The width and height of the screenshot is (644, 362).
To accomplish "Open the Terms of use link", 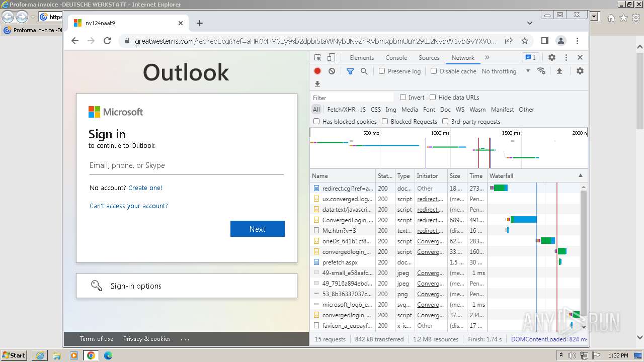I will pos(97,339).
